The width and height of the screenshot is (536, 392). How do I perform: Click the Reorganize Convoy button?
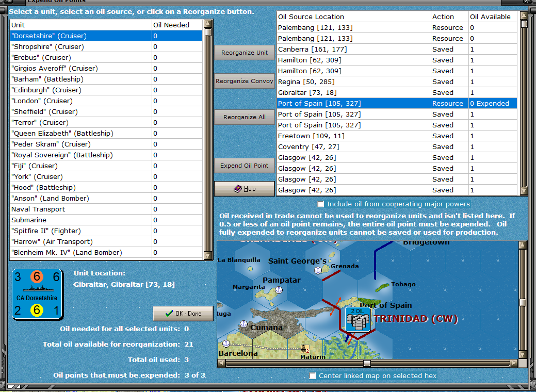[245, 81]
